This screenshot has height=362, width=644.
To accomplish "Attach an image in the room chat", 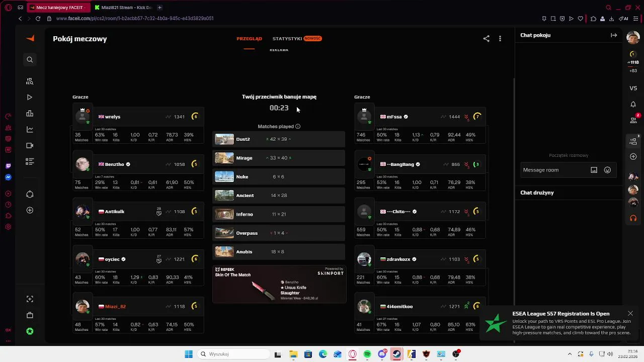I will pyautogui.click(x=594, y=170).
